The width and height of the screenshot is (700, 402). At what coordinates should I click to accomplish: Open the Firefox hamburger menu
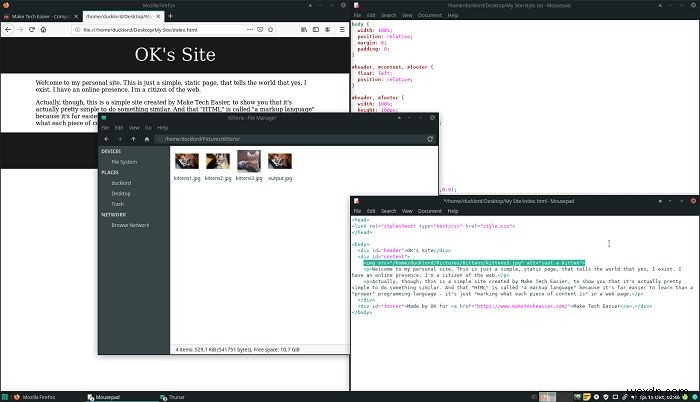coord(342,29)
